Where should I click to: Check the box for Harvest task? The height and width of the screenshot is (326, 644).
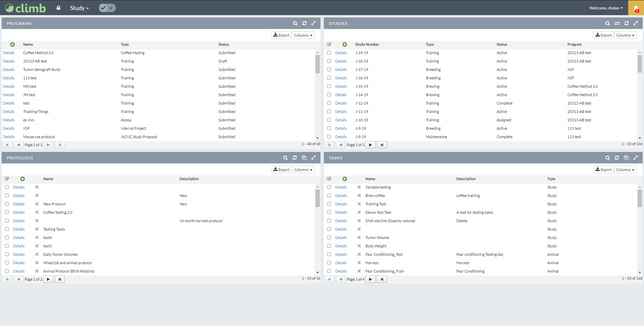[x=329, y=263]
